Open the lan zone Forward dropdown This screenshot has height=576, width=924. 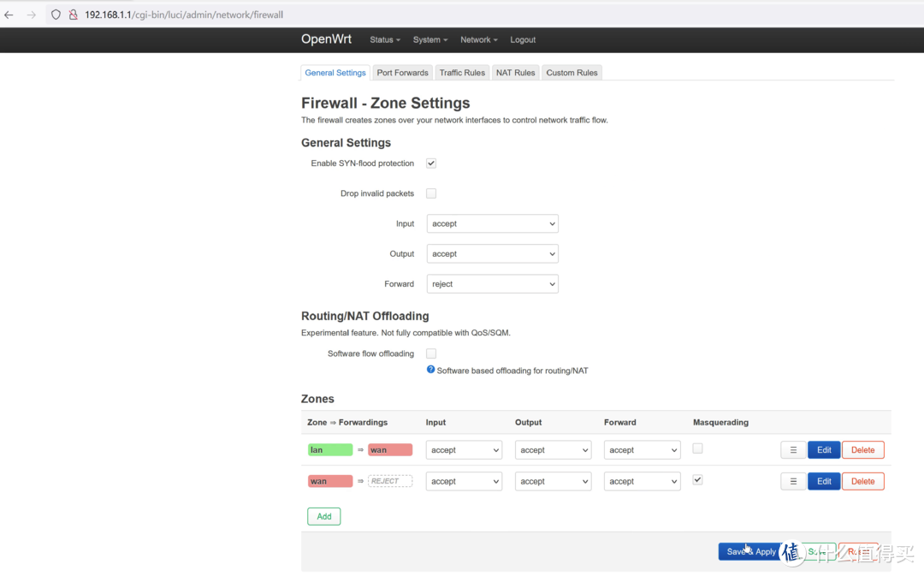643,450
